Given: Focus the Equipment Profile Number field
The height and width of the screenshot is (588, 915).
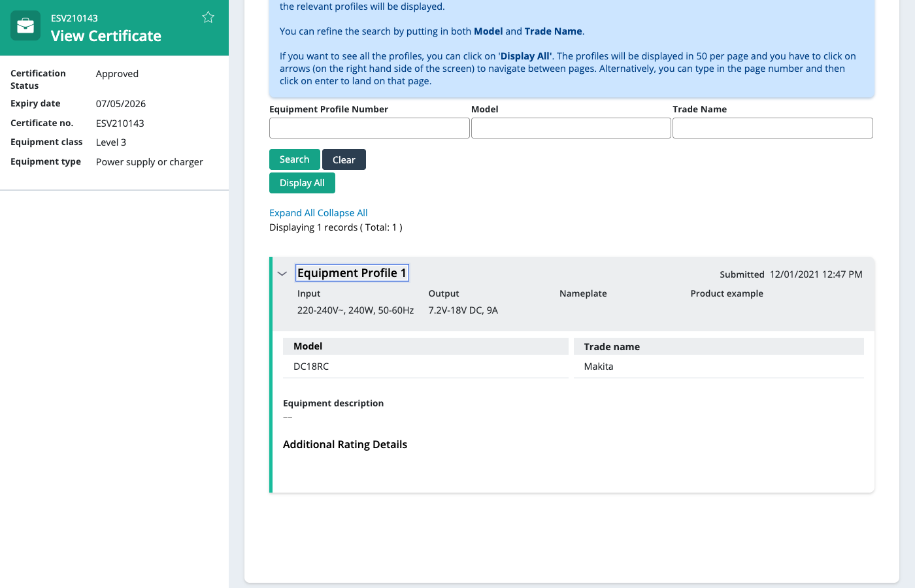Looking at the screenshot, I should click(x=369, y=128).
